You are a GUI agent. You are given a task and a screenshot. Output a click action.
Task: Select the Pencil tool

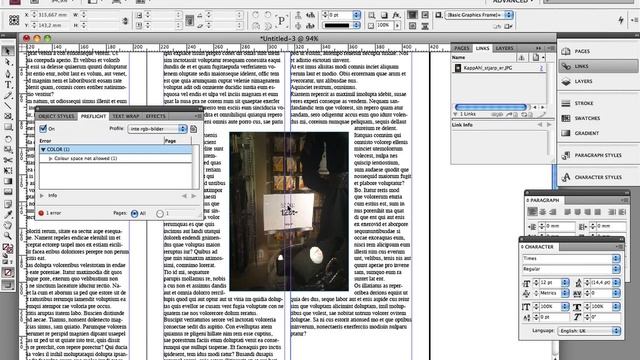8,96
